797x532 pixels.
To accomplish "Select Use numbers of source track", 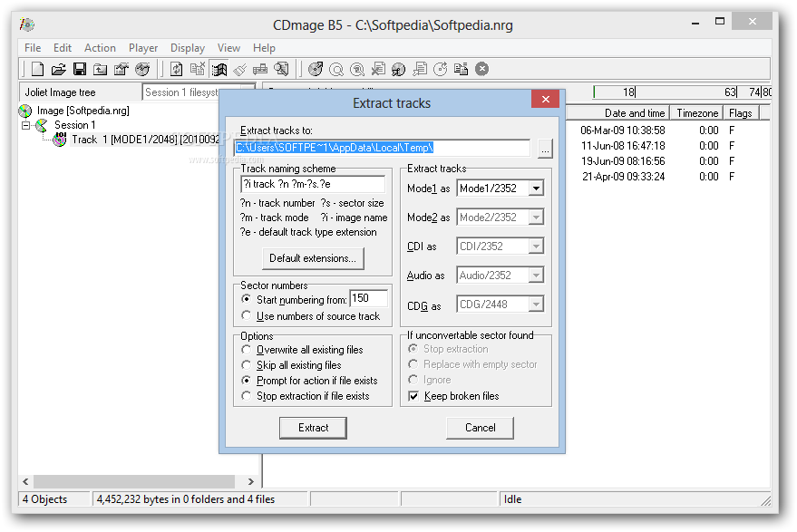I will [x=247, y=315].
